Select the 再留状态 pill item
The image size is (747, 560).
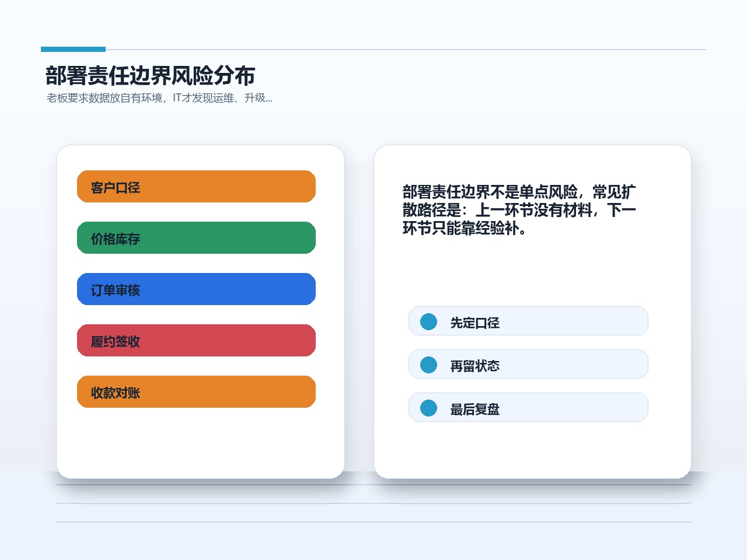[528, 364]
